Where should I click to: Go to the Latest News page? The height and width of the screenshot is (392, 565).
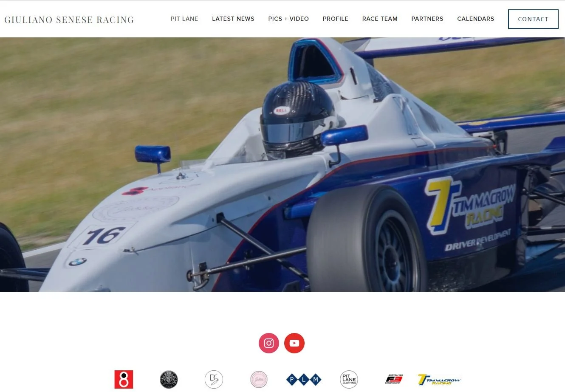[233, 19]
